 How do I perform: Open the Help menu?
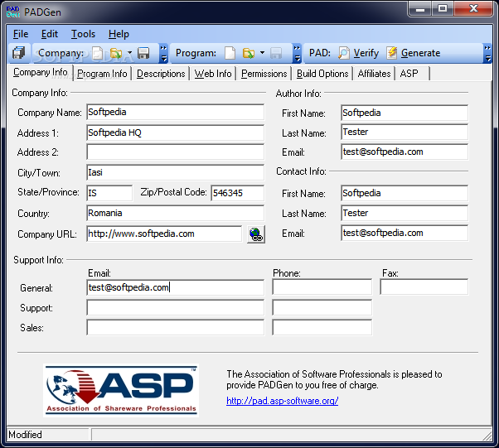click(x=119, y=34)
